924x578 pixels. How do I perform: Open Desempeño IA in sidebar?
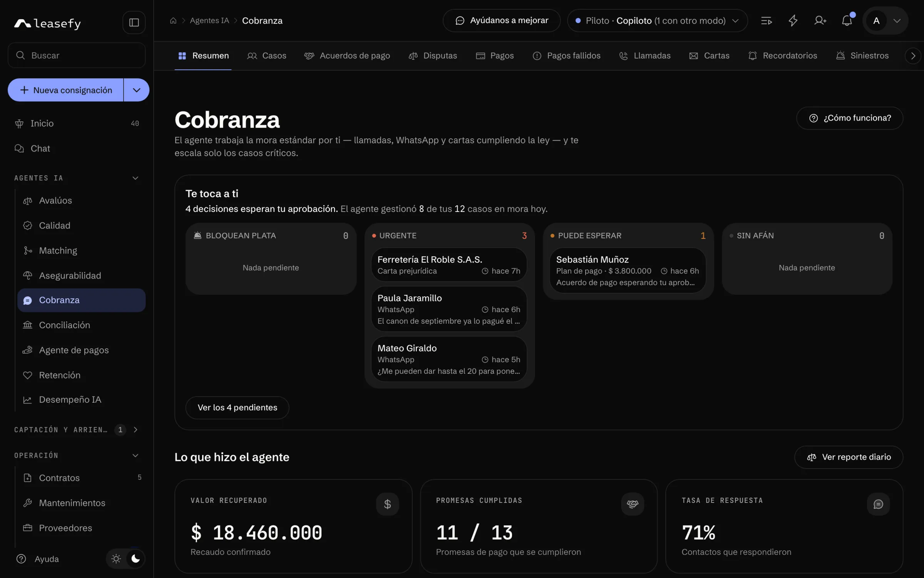tap(82, 400)
